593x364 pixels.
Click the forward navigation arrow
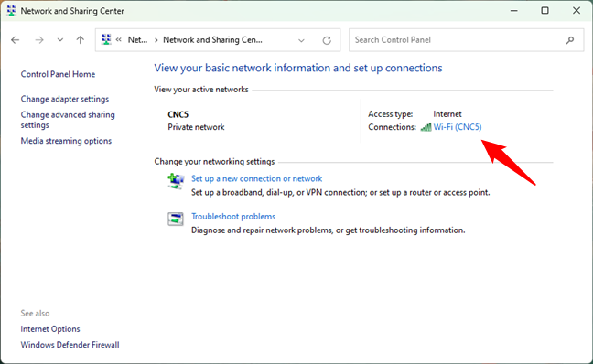[x=39, y=40]
